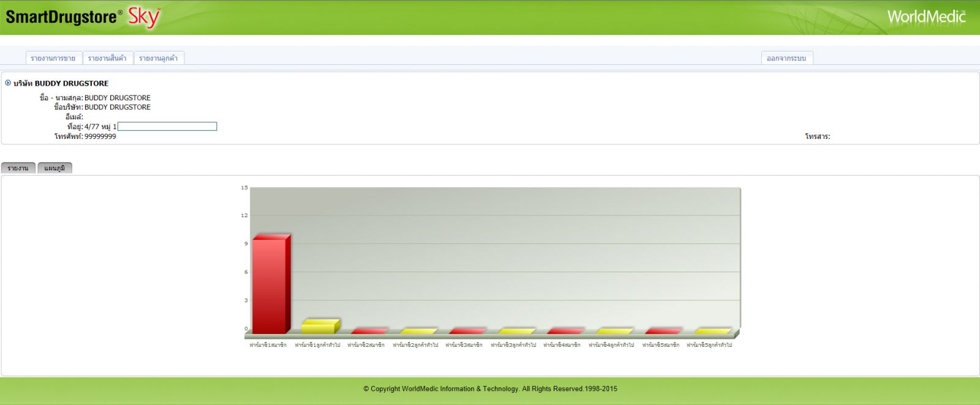Viewport: 980px width, 405px height.
Task: Open the รายงานสินค้า menu
Action: click(x=107, y=58)
